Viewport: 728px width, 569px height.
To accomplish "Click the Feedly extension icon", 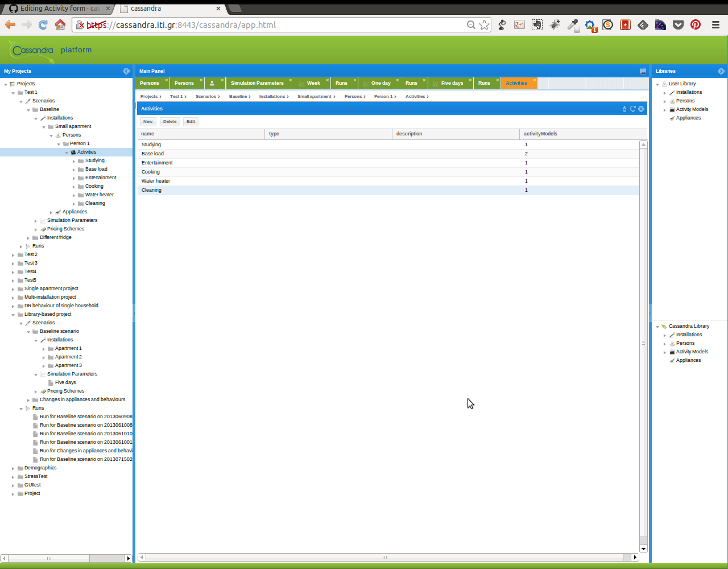I will click(643, 25).
